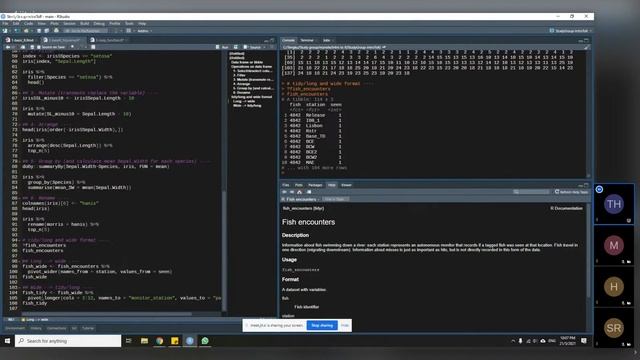Switch to the Packages tab

315,185
